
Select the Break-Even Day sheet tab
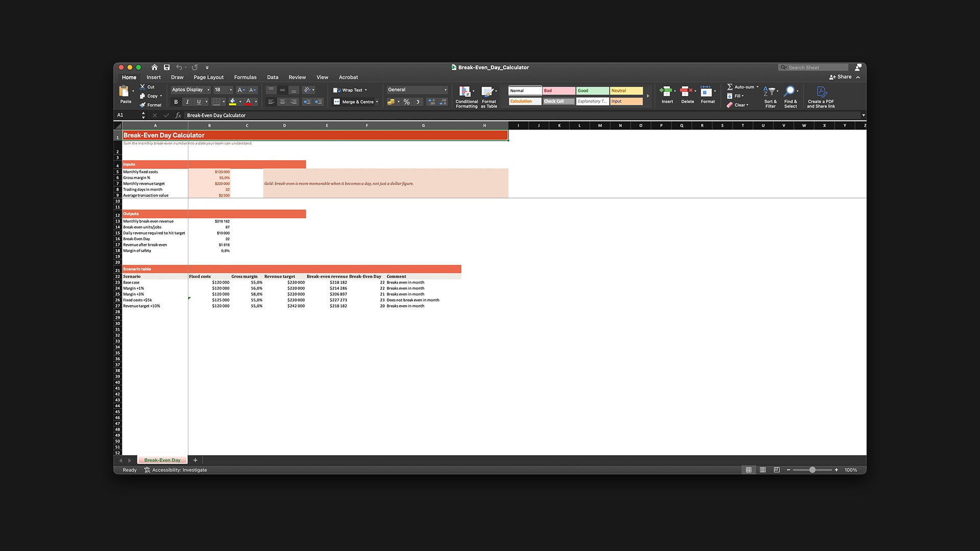coord(162,460)
